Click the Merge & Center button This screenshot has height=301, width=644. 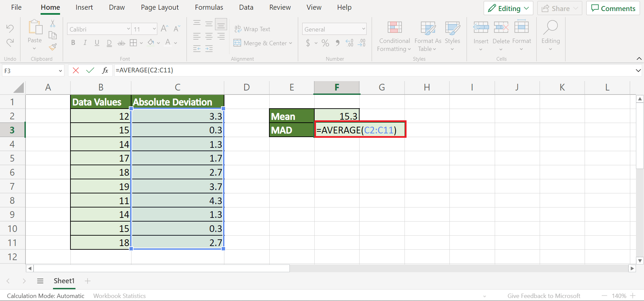[x=263, y=43]
